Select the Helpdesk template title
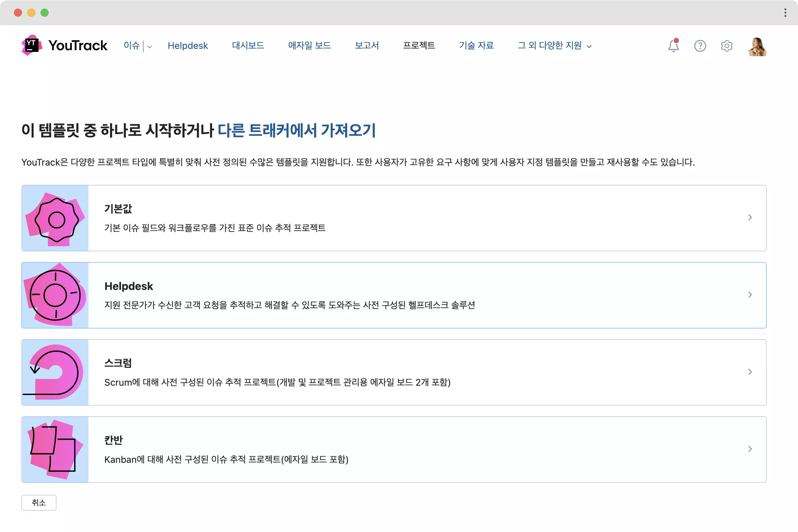Screen dimensions: 798x532 click(x=129, y=286)
